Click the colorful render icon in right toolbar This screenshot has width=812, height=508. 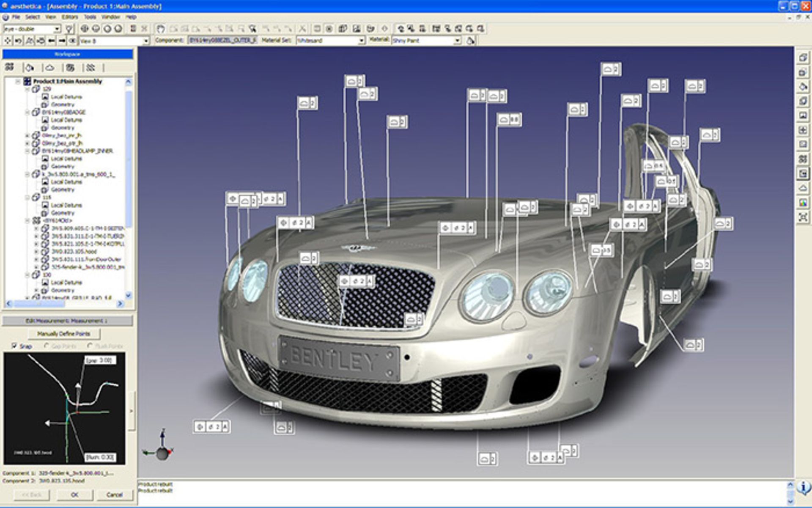click(803, 203)
